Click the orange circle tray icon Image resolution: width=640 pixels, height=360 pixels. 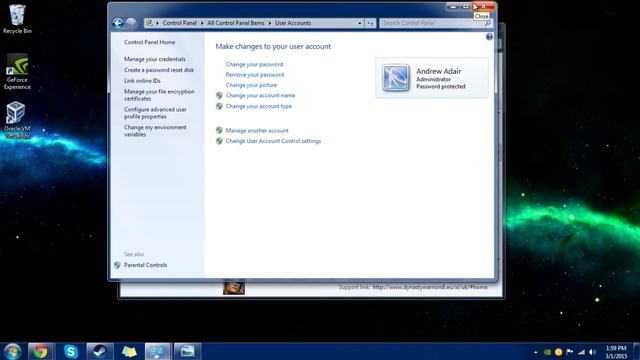(x=558, y=352)
